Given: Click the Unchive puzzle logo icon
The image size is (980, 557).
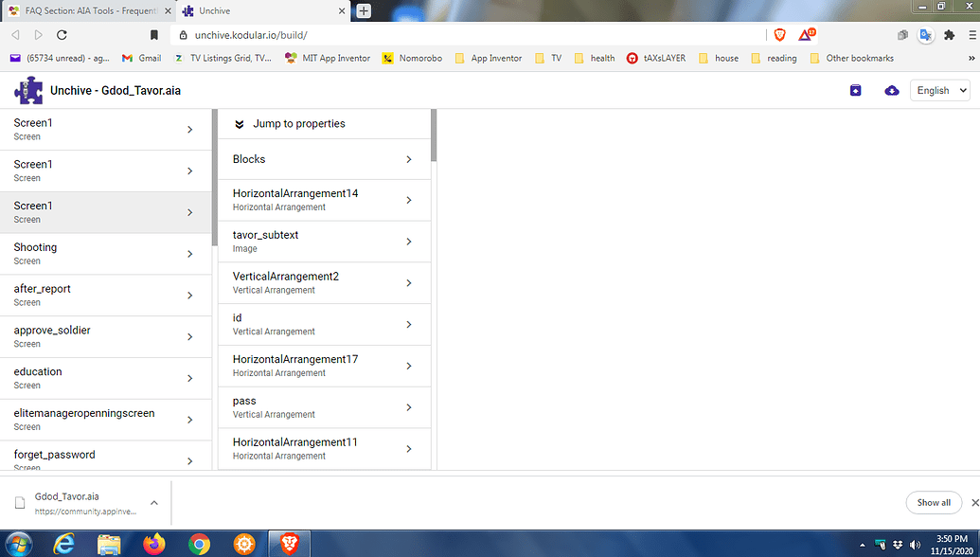Looking at the screenshot, I should (x=28, y=90).
